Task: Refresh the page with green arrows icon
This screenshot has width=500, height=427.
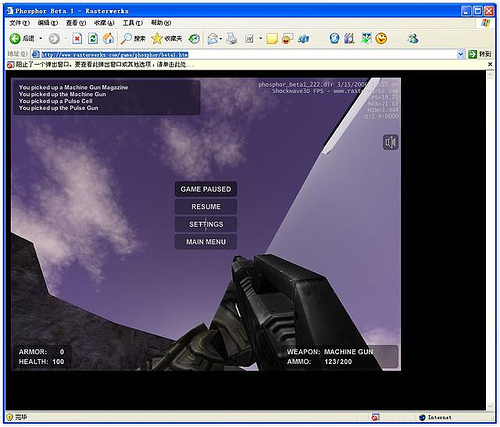Action: tap(93, 39)
